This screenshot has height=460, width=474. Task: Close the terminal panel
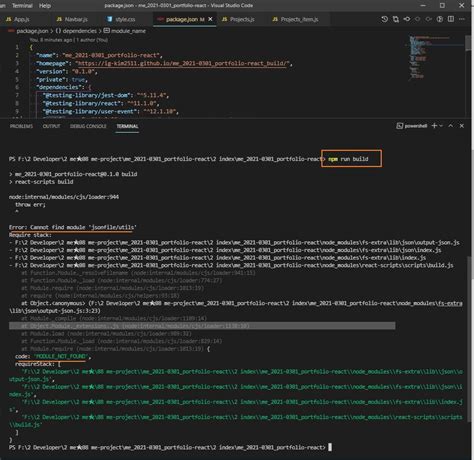(462, 126)
